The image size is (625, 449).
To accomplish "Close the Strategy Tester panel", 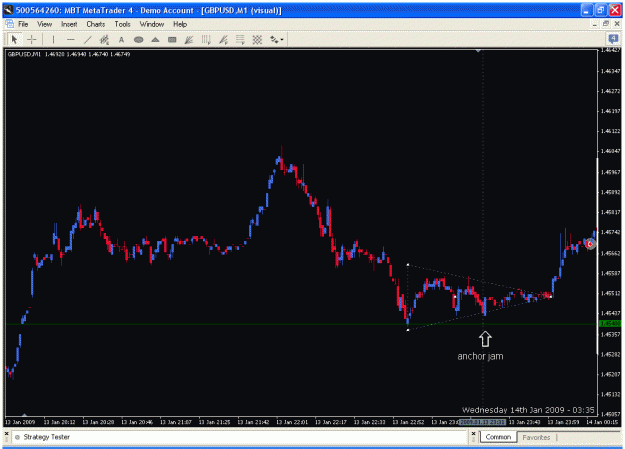I will tap(6, 433).
